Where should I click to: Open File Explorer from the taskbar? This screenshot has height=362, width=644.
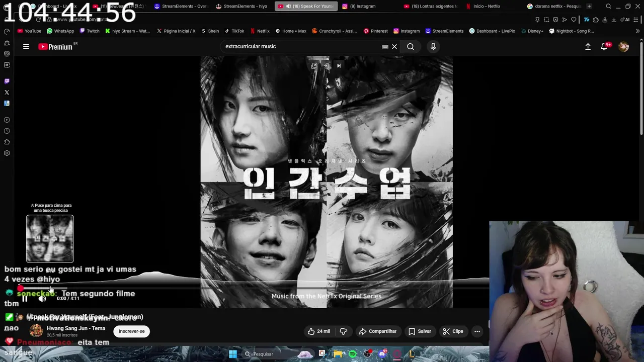(x=338, y=354)
